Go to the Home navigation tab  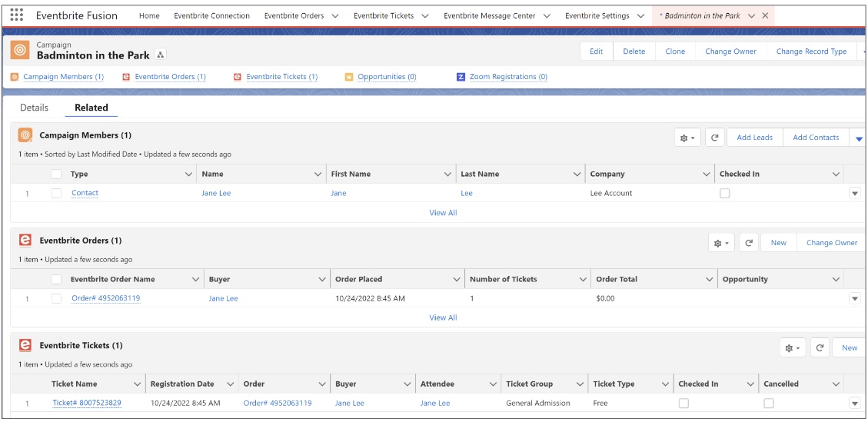[x=149, y=15]
